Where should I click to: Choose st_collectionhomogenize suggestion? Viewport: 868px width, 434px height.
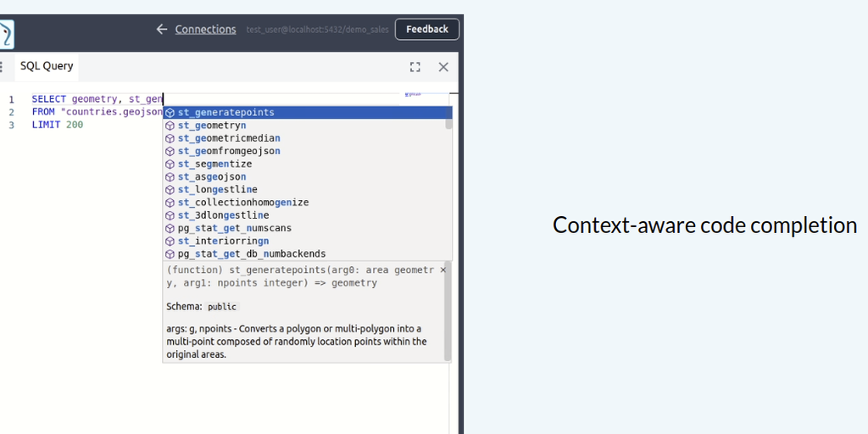(307, 202)
